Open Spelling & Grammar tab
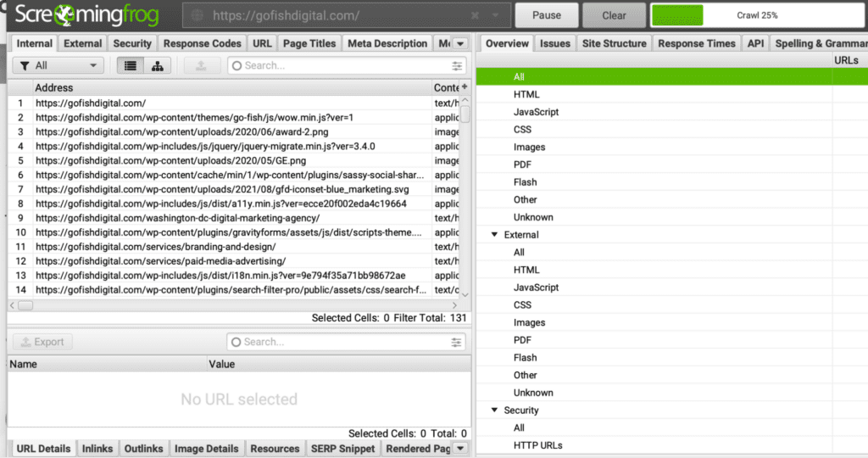This screenshot has height=458, width=868. point(820,44)
